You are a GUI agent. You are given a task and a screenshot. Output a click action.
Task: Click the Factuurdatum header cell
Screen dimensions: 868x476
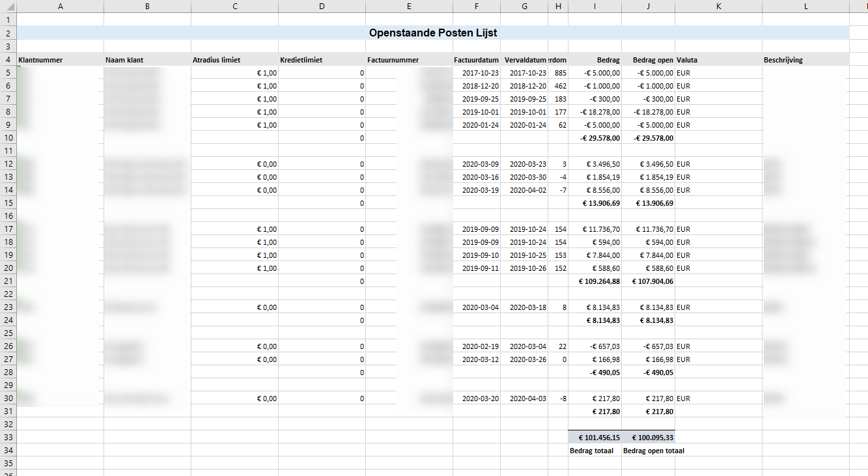(477, 59)
